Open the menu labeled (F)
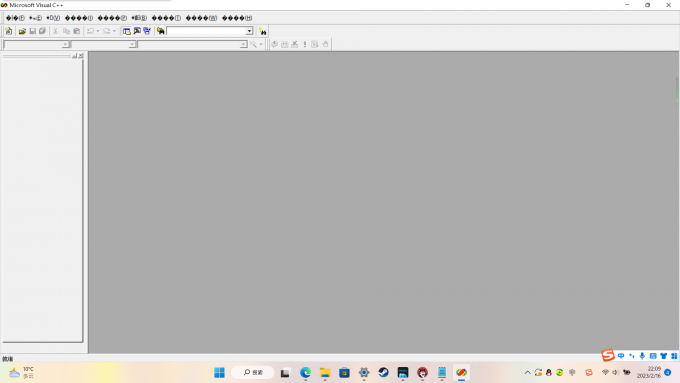 coord(16,18)
